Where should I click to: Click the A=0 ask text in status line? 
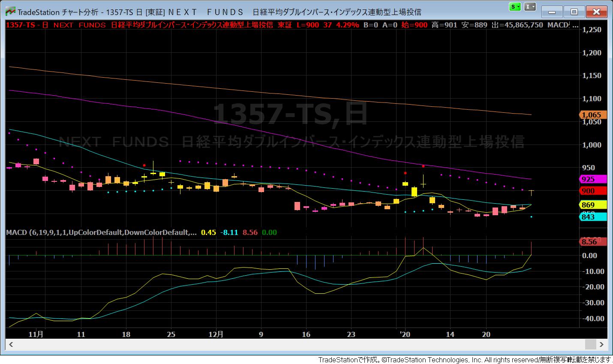(x=390, y=25)
